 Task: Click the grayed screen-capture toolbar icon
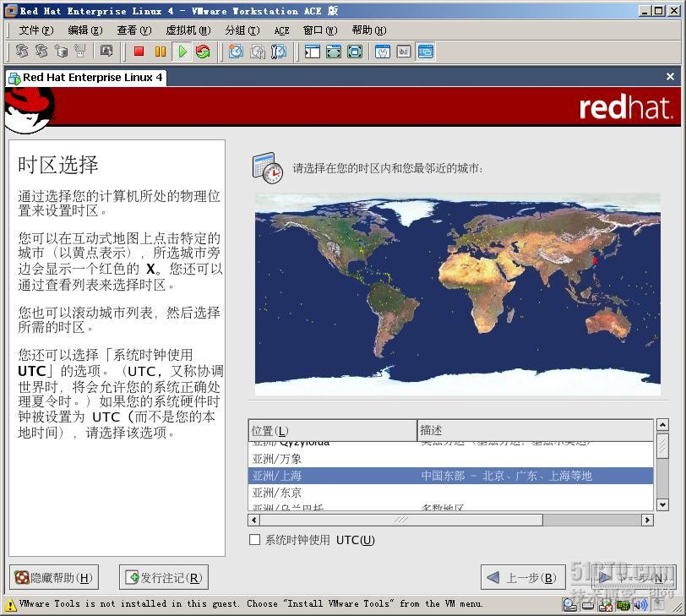pos(106,52)
